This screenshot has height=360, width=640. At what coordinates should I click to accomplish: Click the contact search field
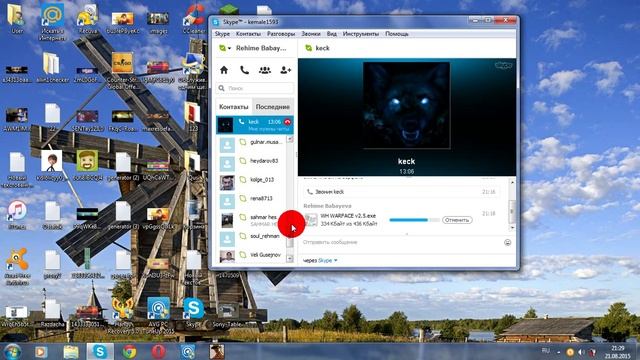[x=255, y=88]
